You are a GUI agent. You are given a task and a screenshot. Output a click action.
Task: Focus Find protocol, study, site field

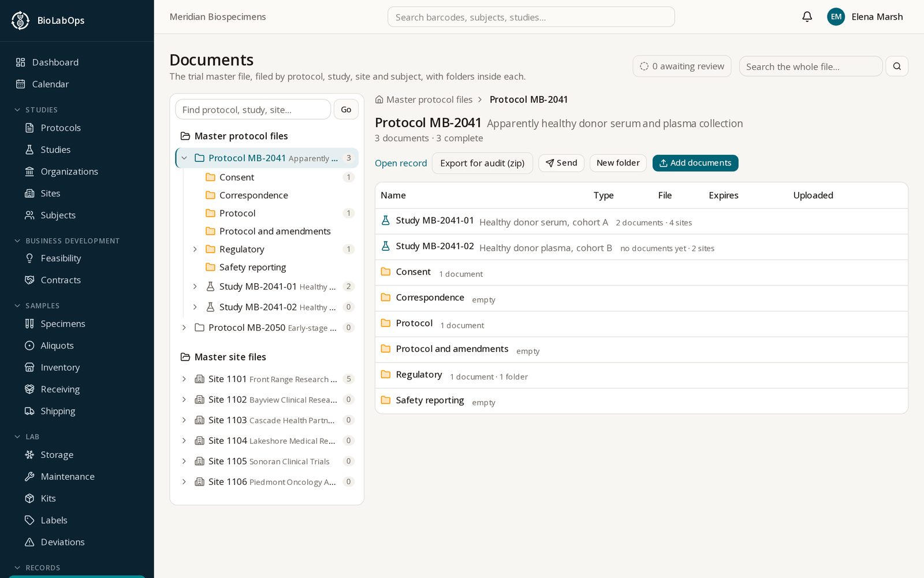[x=253, y=109]
